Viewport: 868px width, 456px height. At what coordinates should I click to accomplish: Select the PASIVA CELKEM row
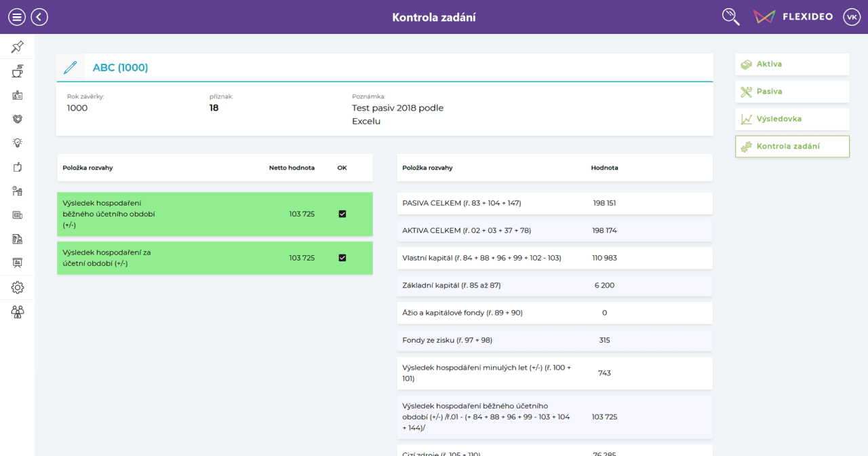554,203
